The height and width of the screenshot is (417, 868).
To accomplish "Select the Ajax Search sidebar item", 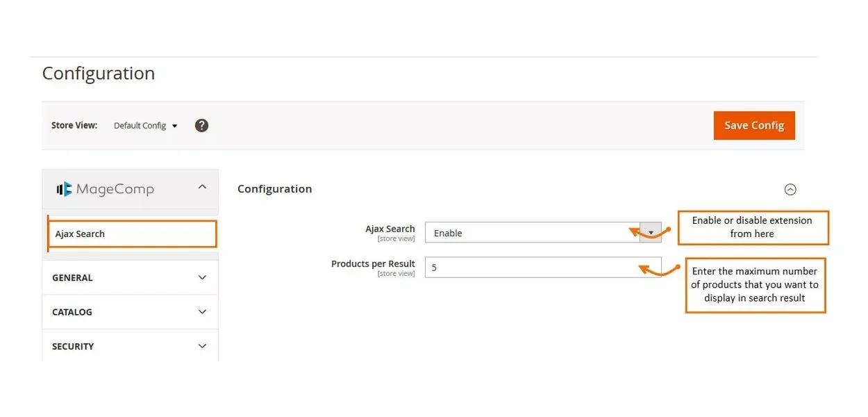I will [x=132, y=234].
